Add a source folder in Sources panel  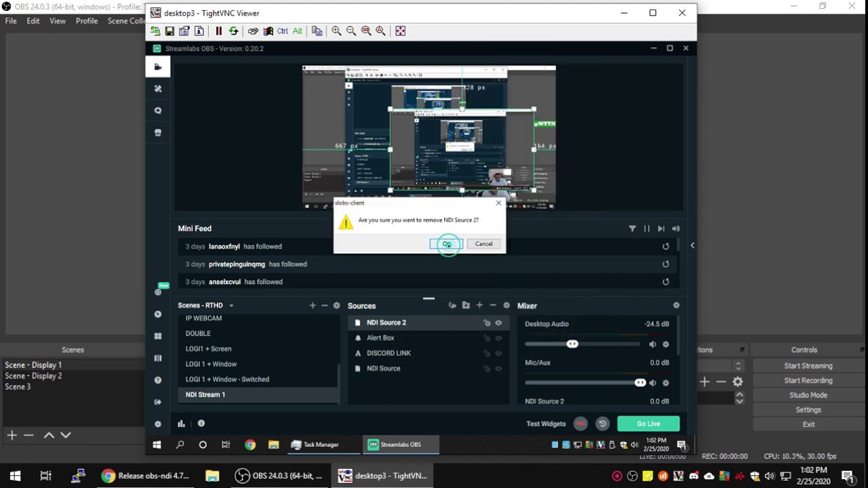pos(466,306)
